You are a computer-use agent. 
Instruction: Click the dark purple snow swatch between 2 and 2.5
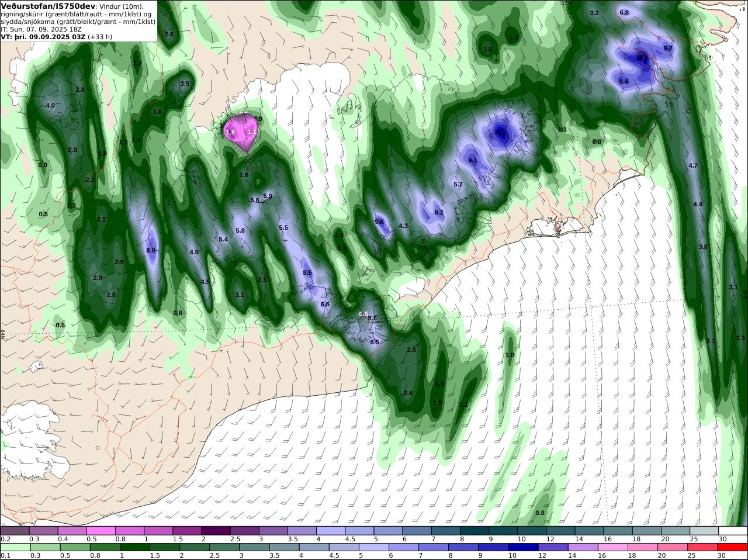pyautogui.click(x=216, y=531)
